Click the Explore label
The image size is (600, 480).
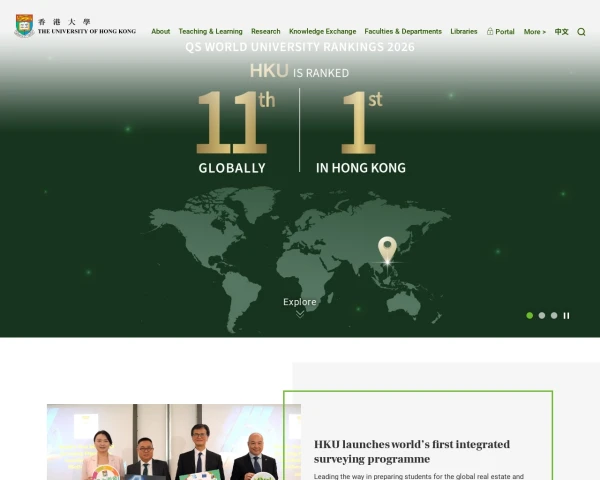click(300, 302)
